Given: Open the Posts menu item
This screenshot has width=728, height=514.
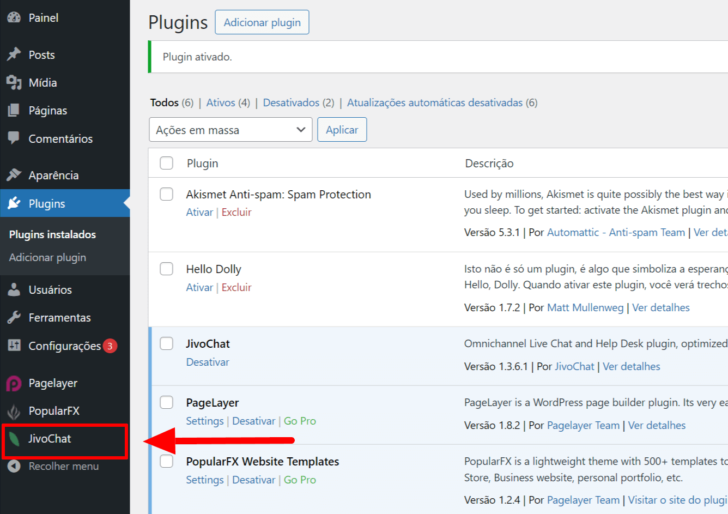Looking at the screenshot, I should click(65, 55).
